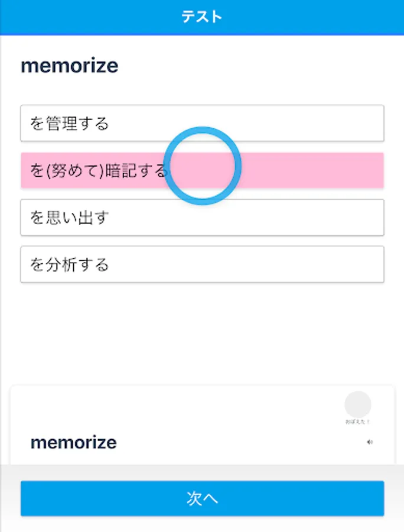
Task: Tap the memorize word in the flashcard
Action: coord(74,442)
